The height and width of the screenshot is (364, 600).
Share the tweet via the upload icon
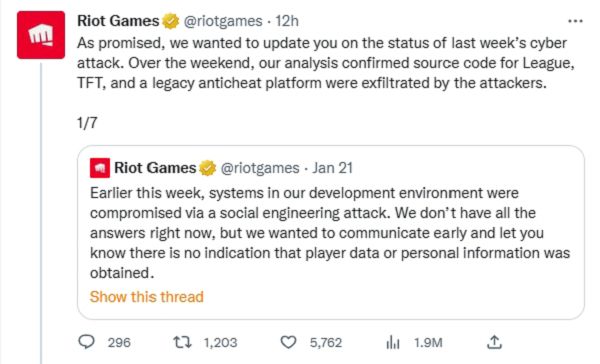pyautogui.click(x=494, y=342)
